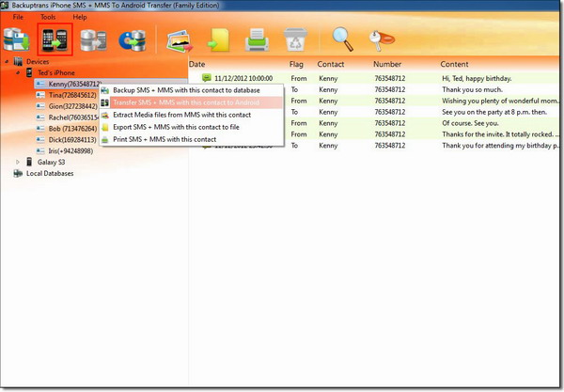
Task: Select Kenny(763548712) contact in tree
Action: (x=74, y=84)
